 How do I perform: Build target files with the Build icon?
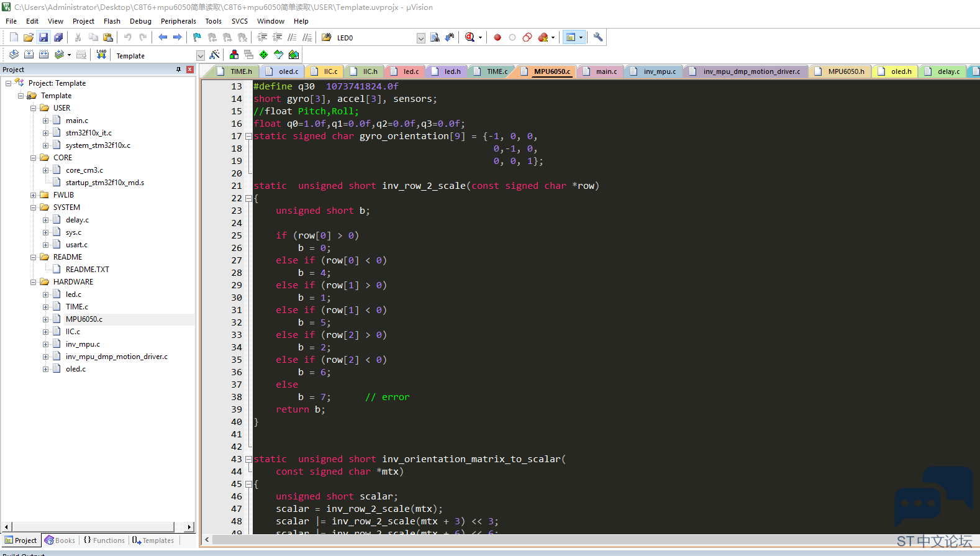click(29, 55)
